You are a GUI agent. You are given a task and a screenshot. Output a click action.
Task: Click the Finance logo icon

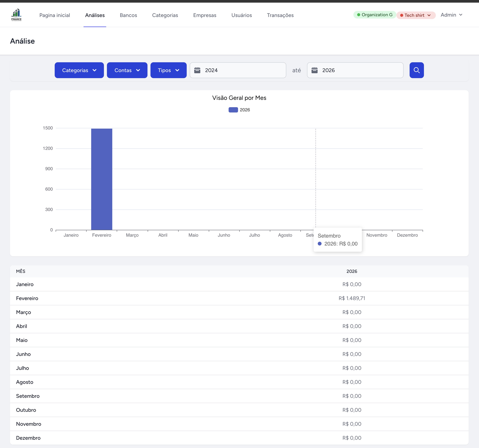tap(16, 15)
